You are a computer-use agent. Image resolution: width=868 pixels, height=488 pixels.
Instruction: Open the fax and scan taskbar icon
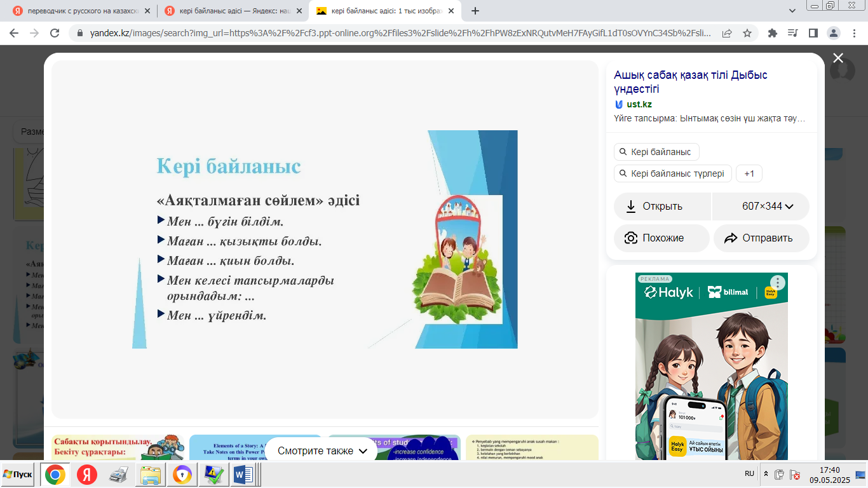pos(119,475)
